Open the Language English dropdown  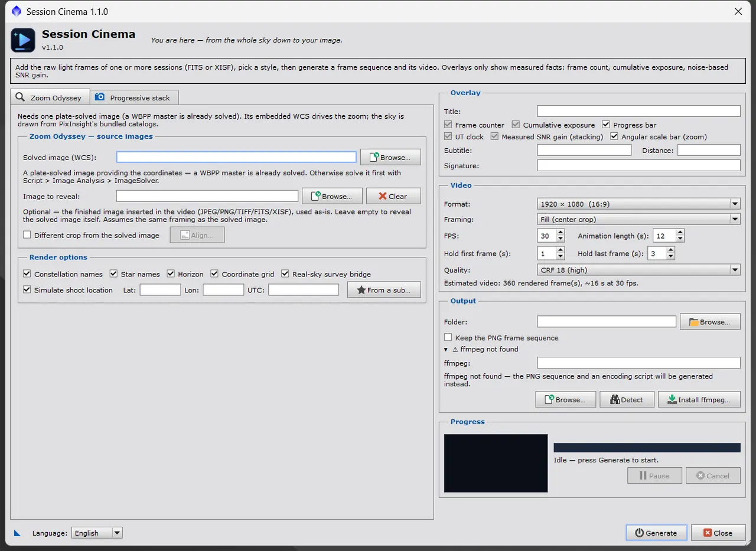97,533
